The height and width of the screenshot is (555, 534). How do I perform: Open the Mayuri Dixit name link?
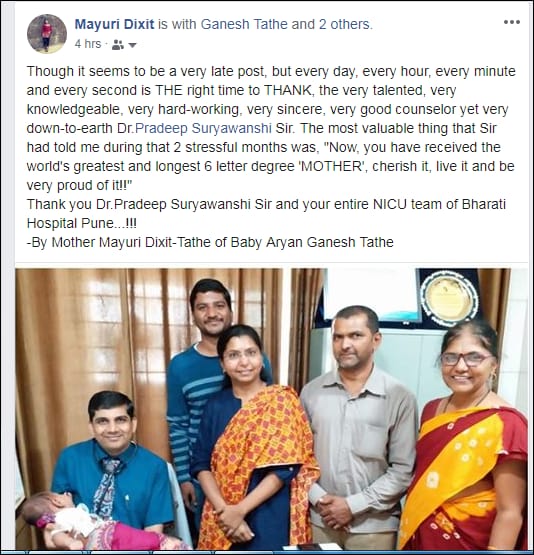[x=114, y=24]
